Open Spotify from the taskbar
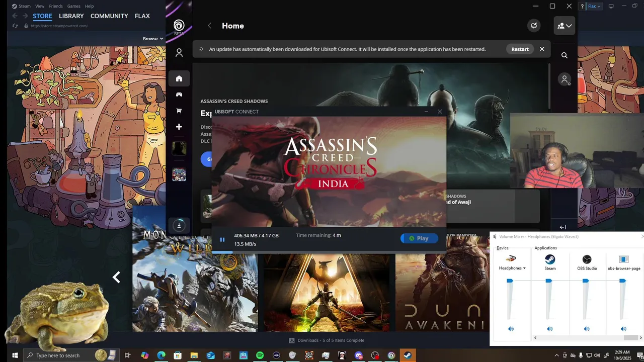 coord(260,355)
